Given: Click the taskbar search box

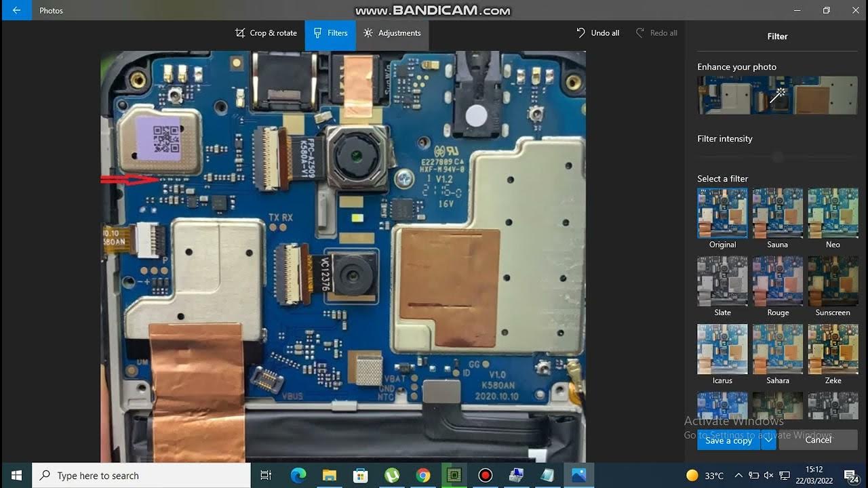Looking at the screenshot, I should click(142, 476).
